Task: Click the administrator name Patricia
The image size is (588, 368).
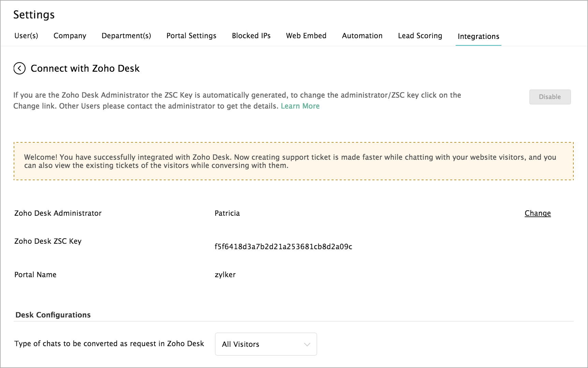Action: coord(227,213)
